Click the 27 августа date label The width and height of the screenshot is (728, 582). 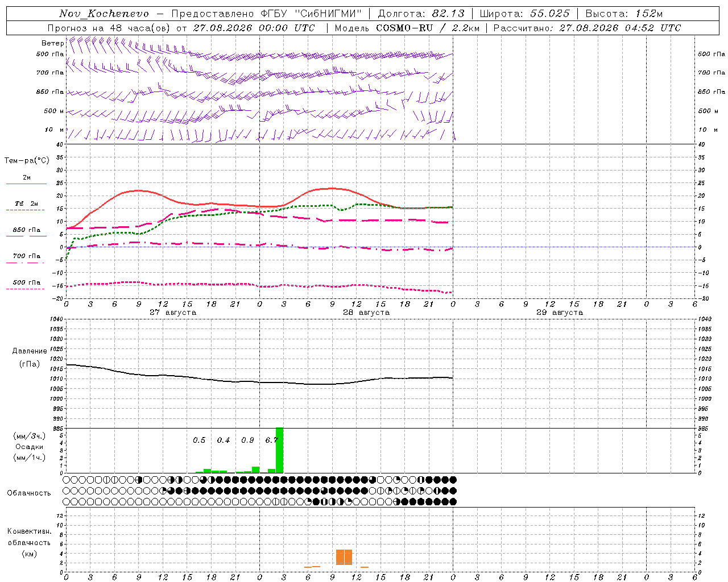coord(173,313)
